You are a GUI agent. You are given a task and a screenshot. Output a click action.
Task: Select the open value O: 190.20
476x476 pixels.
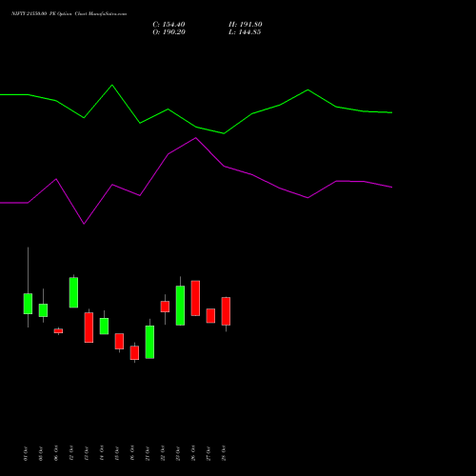[x=169, y=32]
